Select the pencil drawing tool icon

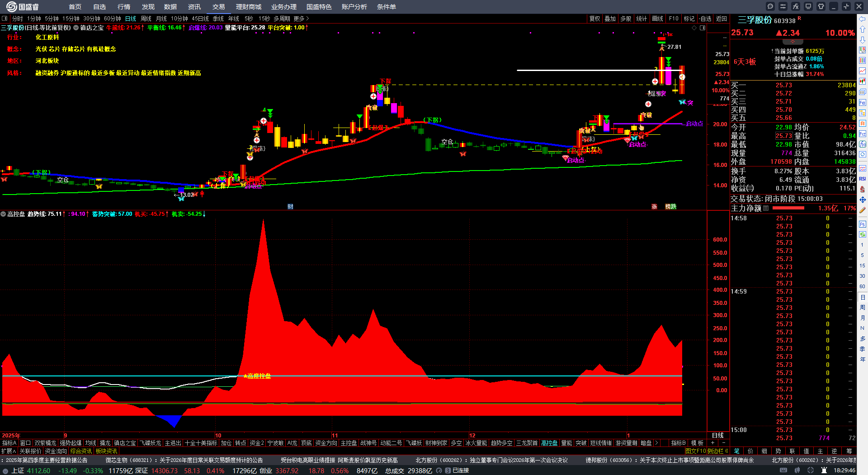863,210
